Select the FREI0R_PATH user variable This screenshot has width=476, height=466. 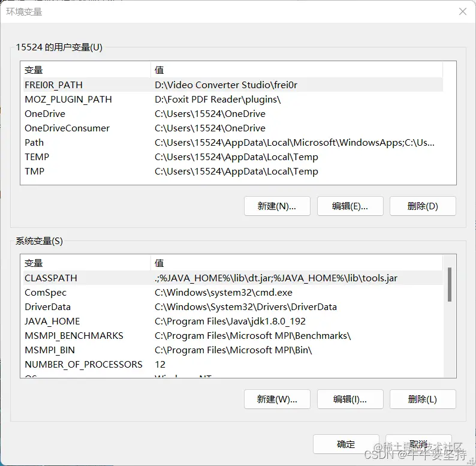(233, 85)
